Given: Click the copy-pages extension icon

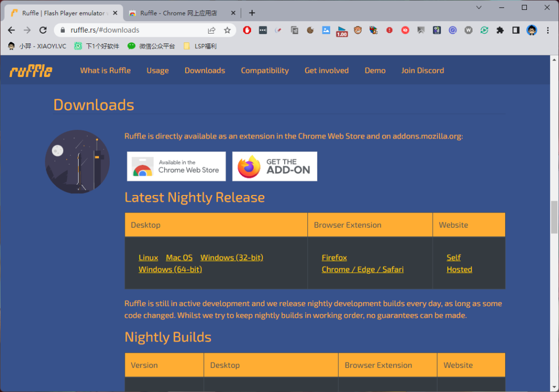Looking at the screenshot, I should point(295,31).
